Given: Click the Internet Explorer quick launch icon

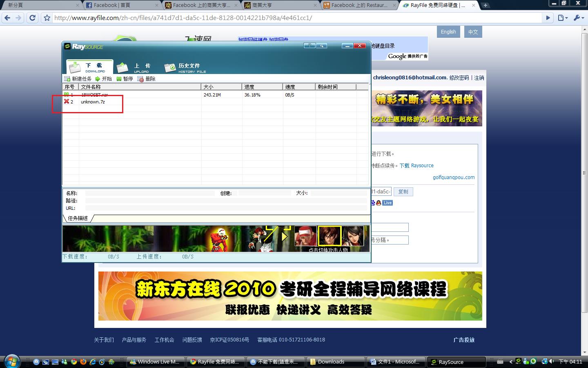Looking at the screenshot, I should click(93, 362).
